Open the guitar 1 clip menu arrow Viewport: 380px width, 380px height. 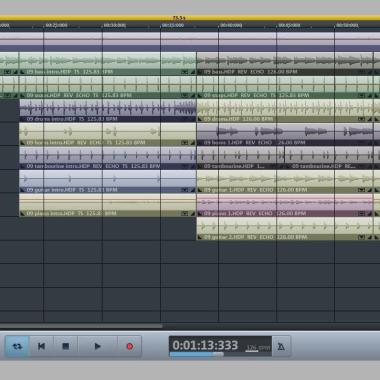coord(361,190)
